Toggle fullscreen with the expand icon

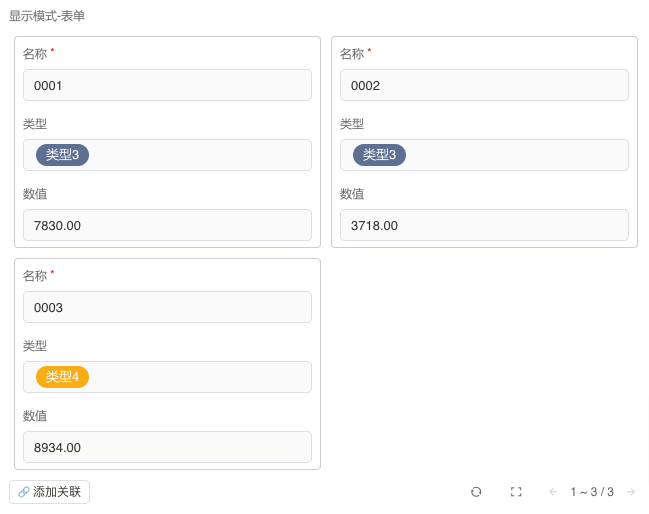click(x=516, y=492)
